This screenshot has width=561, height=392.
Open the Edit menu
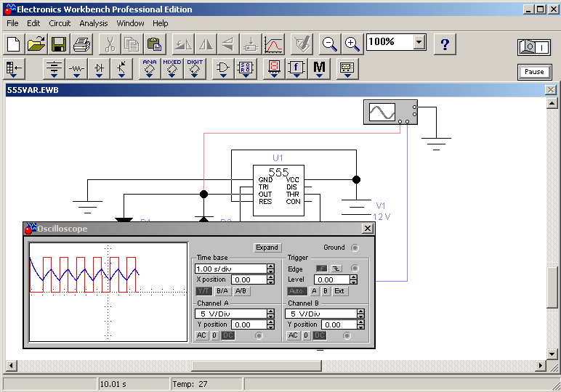(x=33, y=23)
